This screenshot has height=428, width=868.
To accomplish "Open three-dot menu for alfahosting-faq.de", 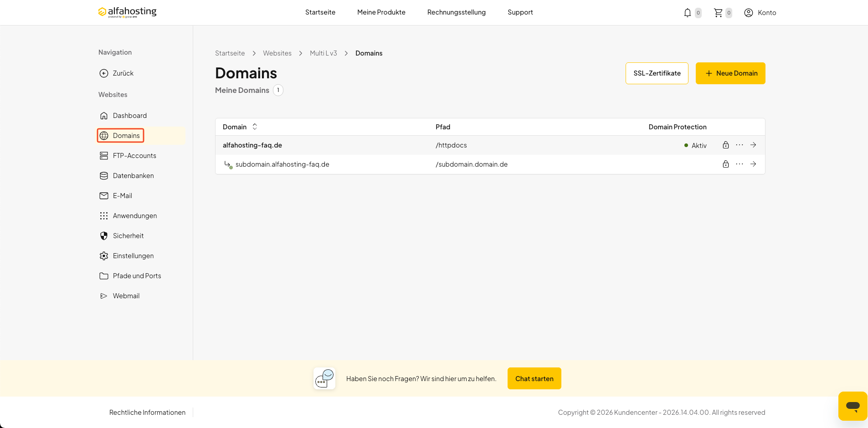I will (x=740, y=145).
